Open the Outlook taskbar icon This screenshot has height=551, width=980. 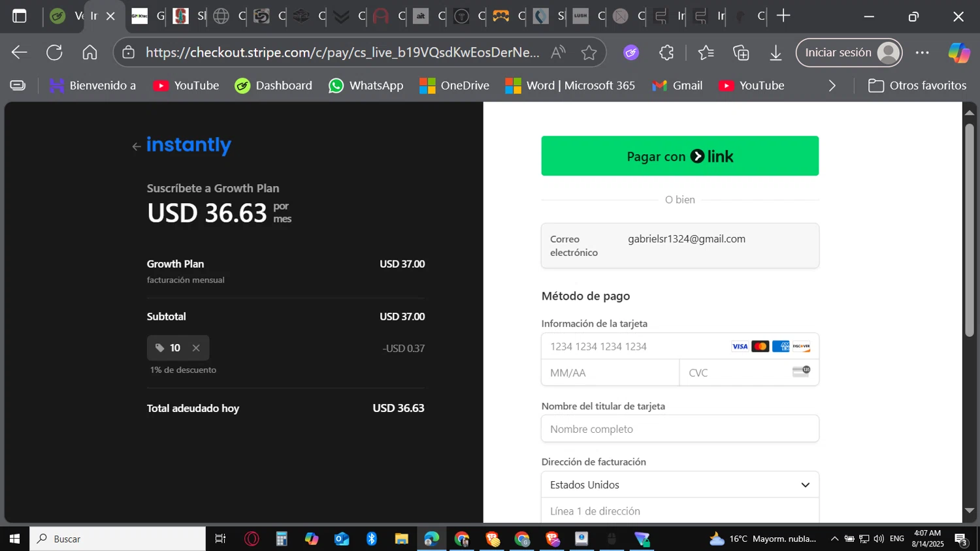tap(342, 539)
